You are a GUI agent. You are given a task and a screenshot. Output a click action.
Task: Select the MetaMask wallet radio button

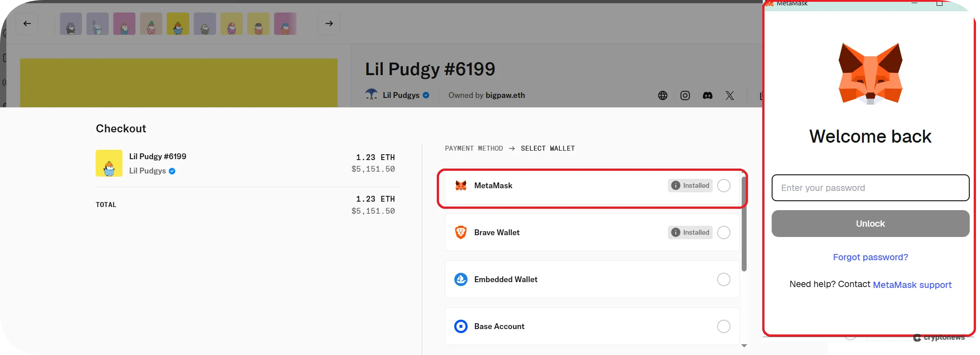coord(723,186)
